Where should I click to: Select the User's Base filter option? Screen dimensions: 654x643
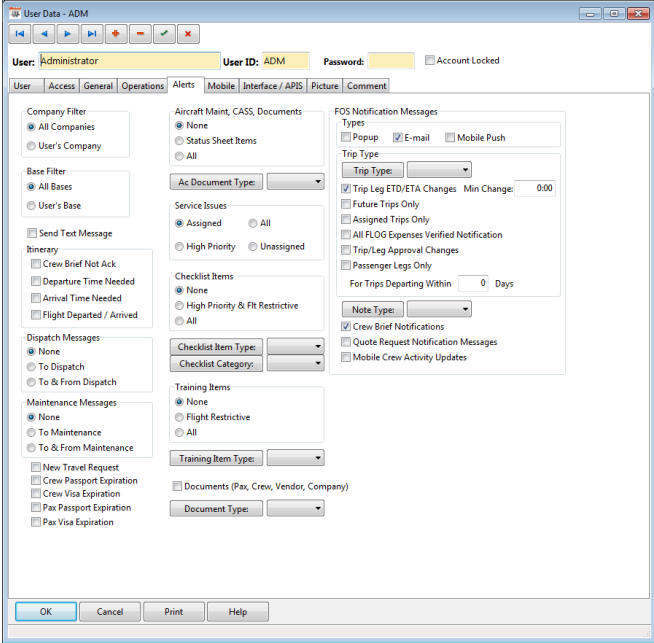point(31,206)
